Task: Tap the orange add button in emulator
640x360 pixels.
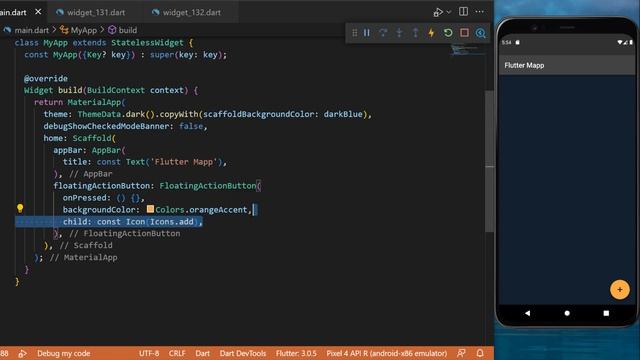Action: [620, 289]
